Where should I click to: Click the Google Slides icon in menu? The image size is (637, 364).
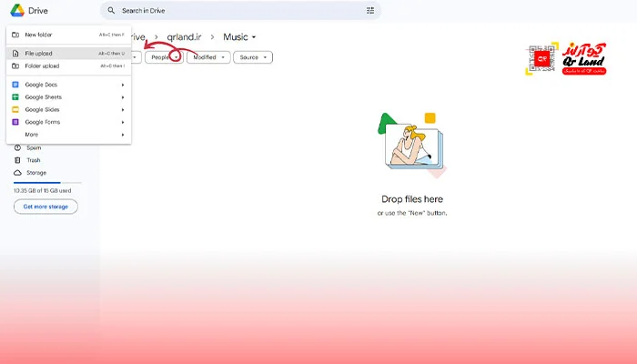coord(15,109)
